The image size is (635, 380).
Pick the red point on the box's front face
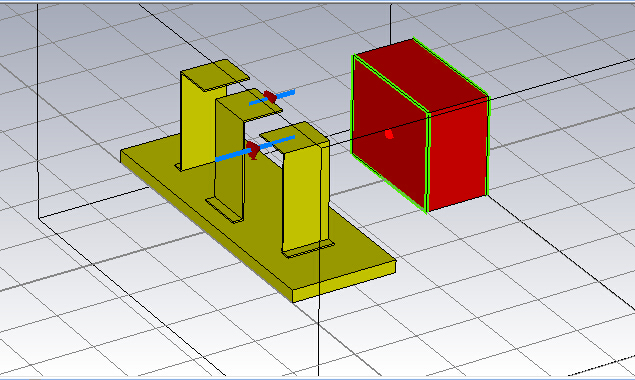389,134
